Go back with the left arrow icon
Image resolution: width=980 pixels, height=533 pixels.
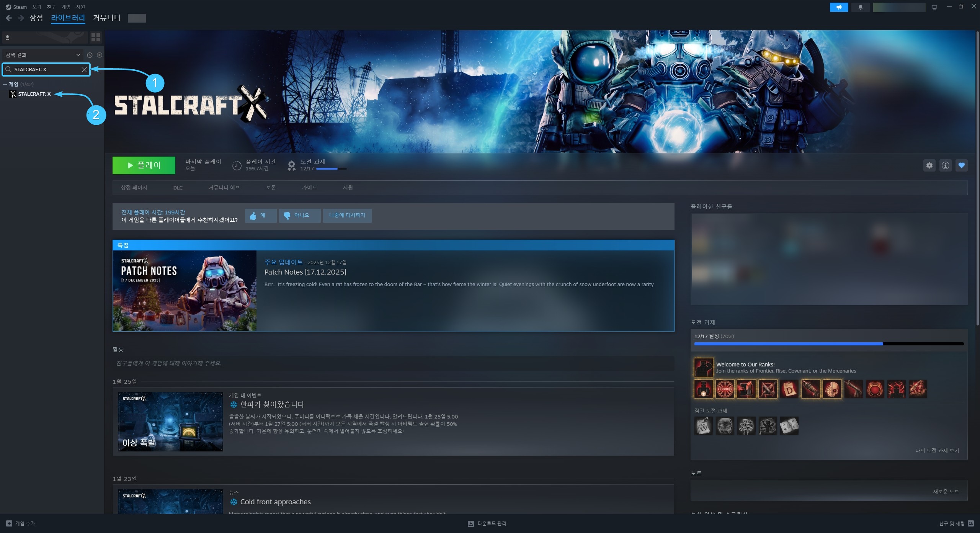(x=9, y=18)
